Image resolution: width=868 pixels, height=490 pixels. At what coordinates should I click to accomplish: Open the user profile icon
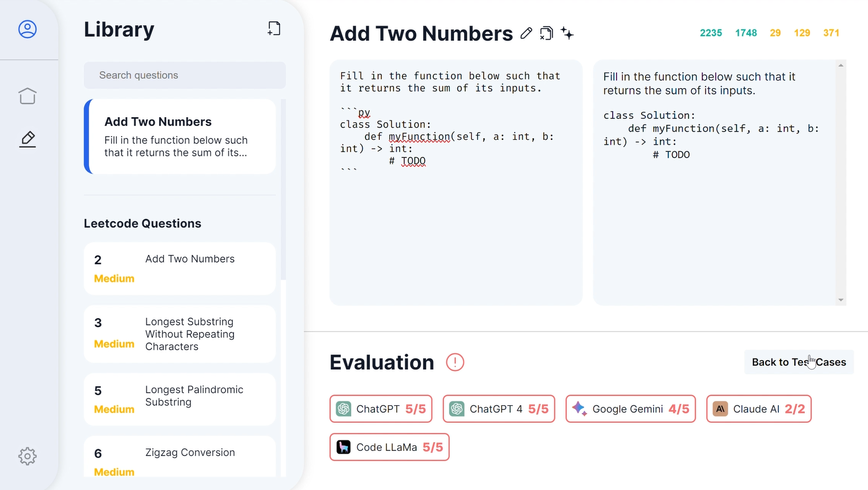click(28, 29)
